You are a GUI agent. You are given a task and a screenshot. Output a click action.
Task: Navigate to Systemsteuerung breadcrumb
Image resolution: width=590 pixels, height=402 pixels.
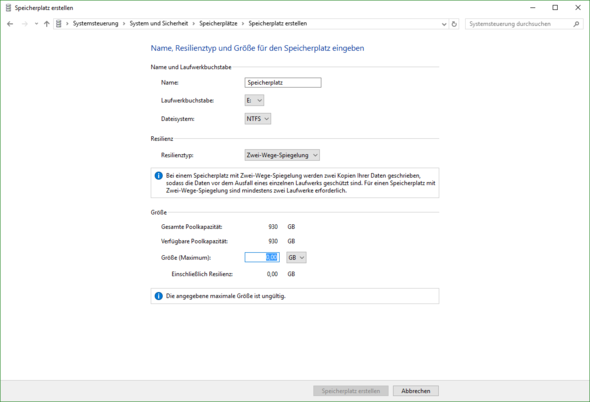[96, 23]
